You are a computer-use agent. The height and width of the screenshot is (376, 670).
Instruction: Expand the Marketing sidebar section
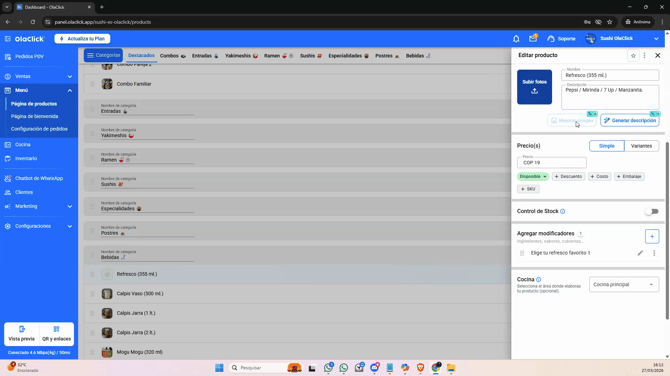pyautogui.click(x=38, y=206)
